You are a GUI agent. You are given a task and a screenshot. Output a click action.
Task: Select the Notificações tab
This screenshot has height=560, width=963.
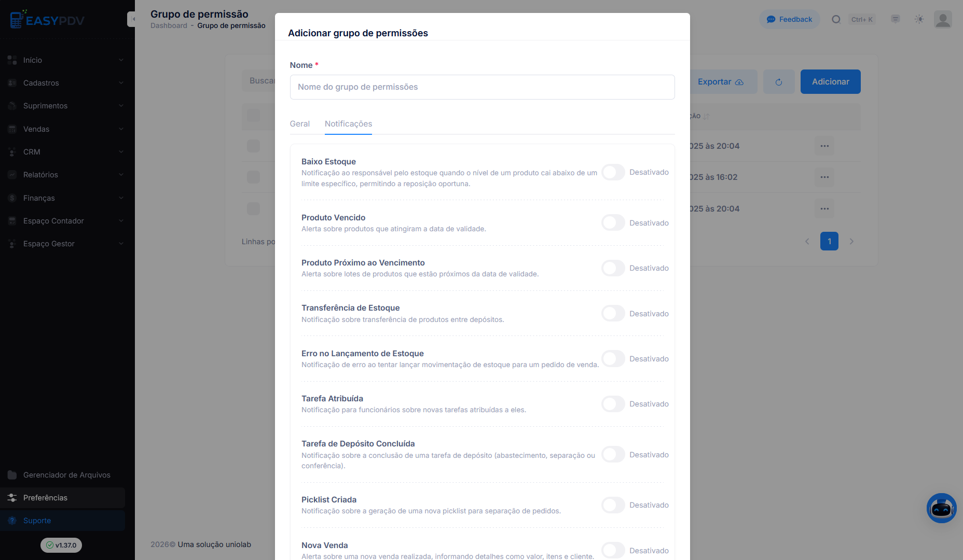coord(348,124)
